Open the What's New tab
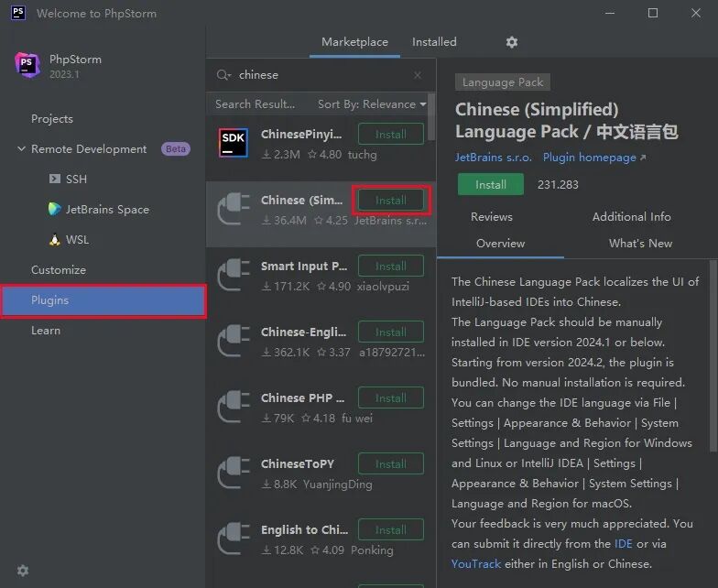 pyautogui.click(x=640, y=244)
